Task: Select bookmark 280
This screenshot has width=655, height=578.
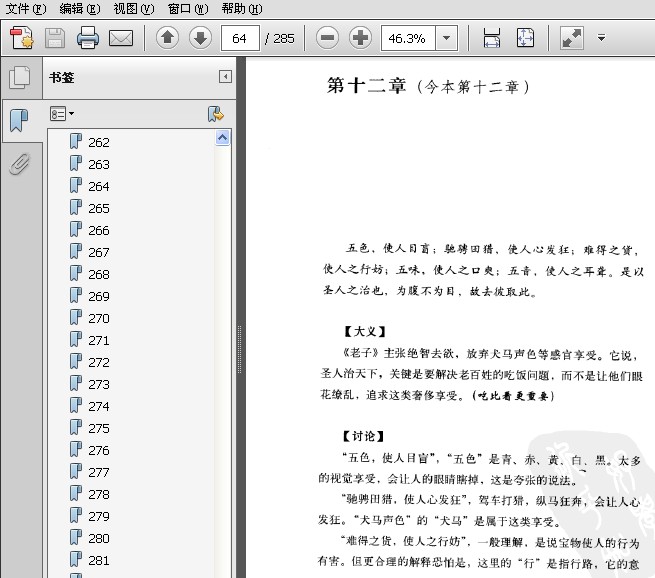Action: [x=99, y=538]
